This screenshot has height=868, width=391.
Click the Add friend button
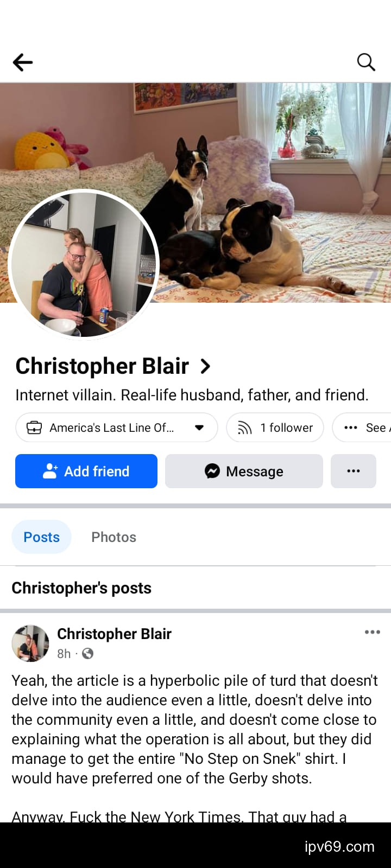coord(86,471)
